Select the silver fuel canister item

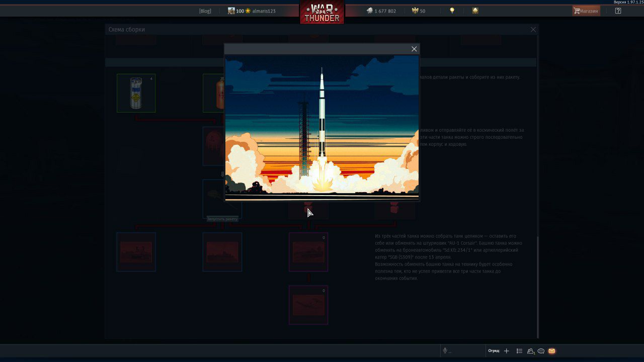tap(136, 93)
